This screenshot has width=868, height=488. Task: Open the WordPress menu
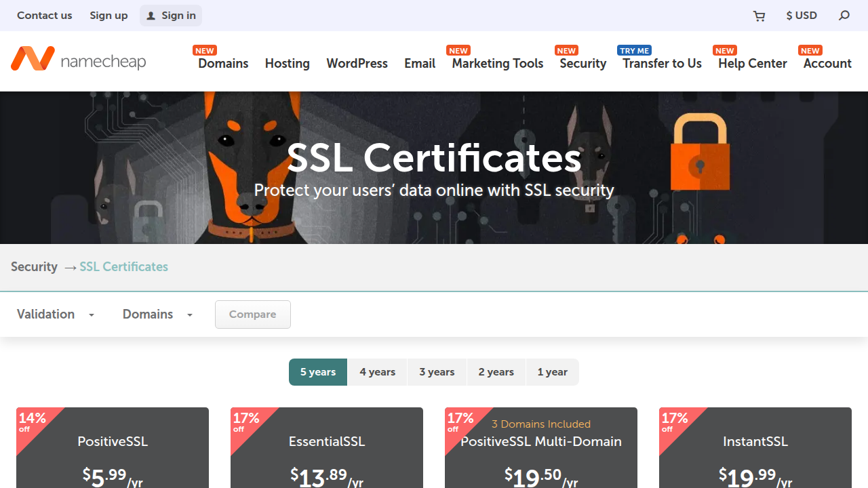click(x=357, y=63)
